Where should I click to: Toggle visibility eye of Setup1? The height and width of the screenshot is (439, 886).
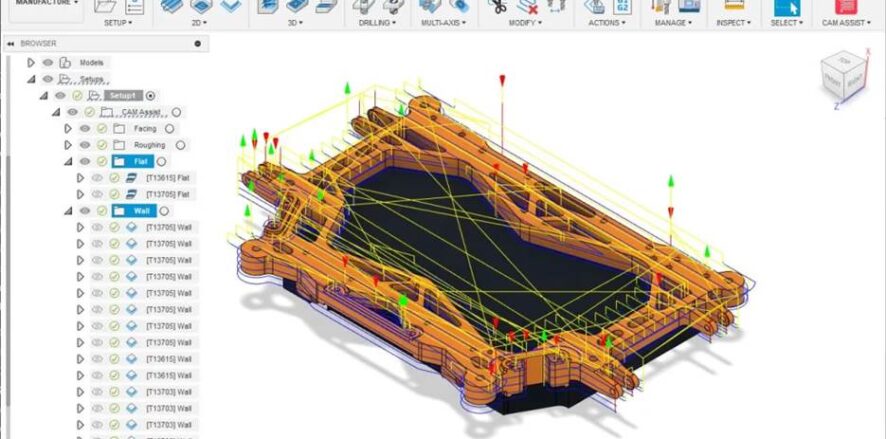click(x=60, y=95)
